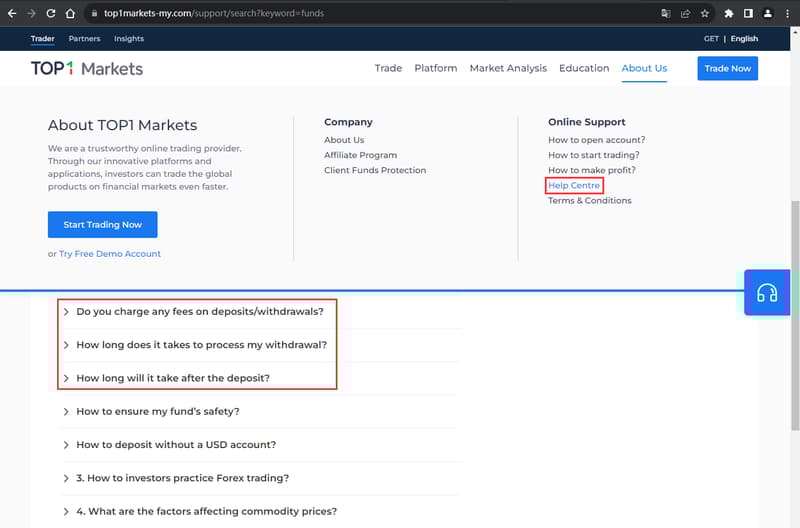Click the GET region selector
This screenshot has width=800, height=528.
pyautogui.click(x=711, y=39)
